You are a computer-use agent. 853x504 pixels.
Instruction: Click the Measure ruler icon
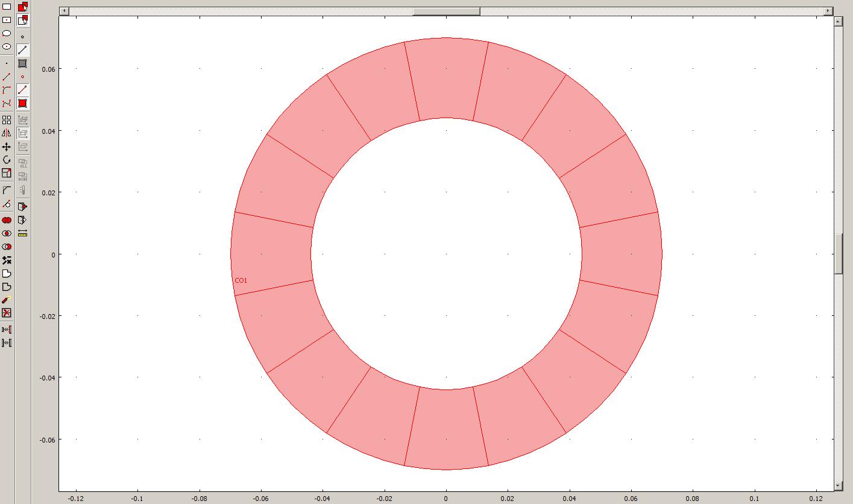click(22, 233)
